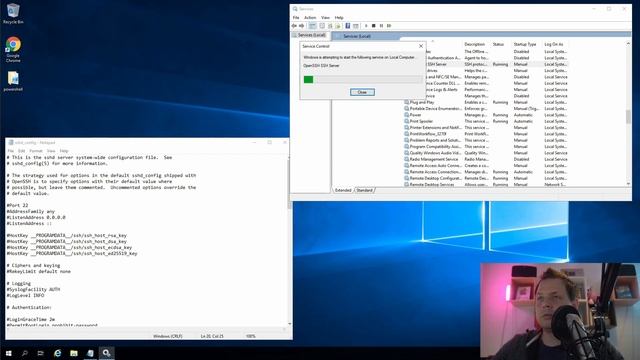The height and width of the screenshot is (360, 640).
Task: Click Windows (CRLF) status bar entry
Action: point(168,336)
